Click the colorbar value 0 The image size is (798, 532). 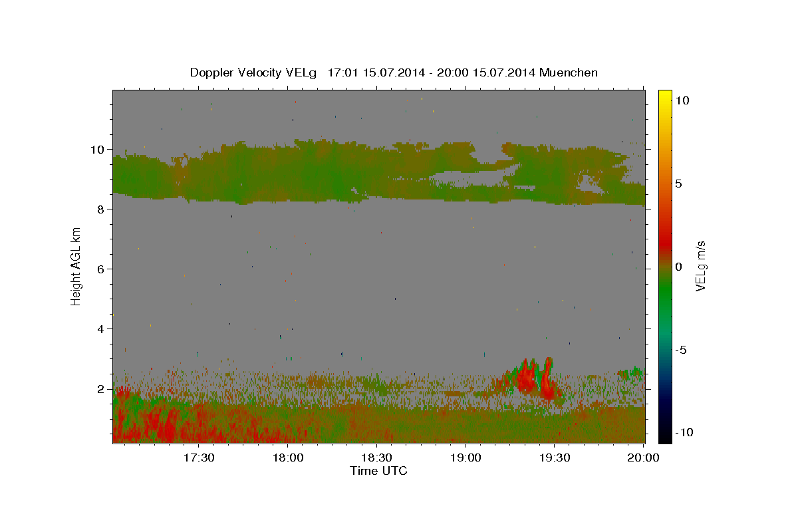pos(678,267)
